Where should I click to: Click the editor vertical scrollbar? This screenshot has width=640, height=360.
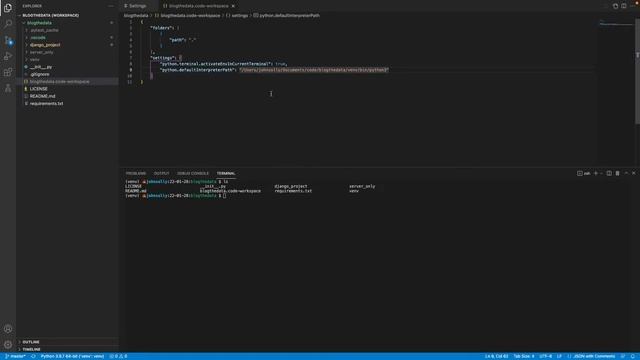tap(637, 71)
